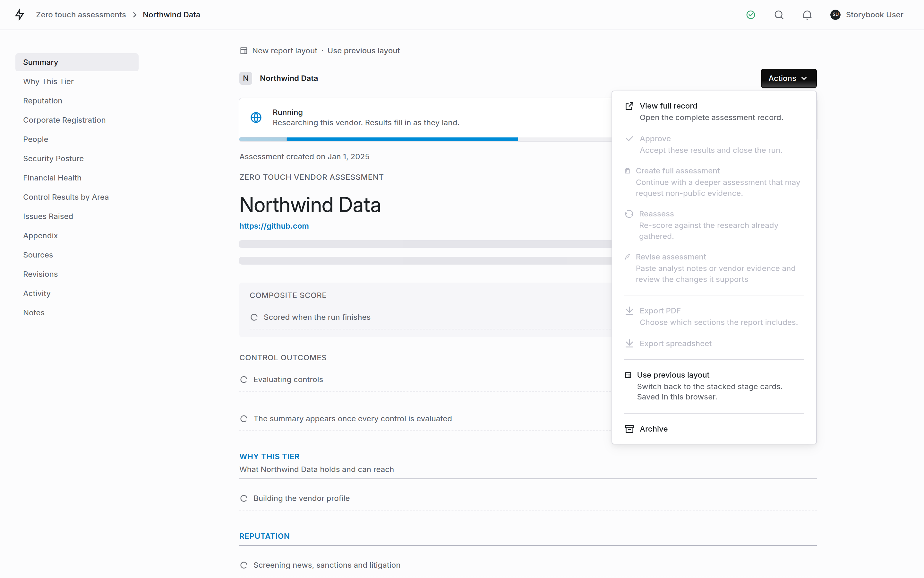Open the https://github.com link
This screenshot has width=924, height=578.
point(274,226)
